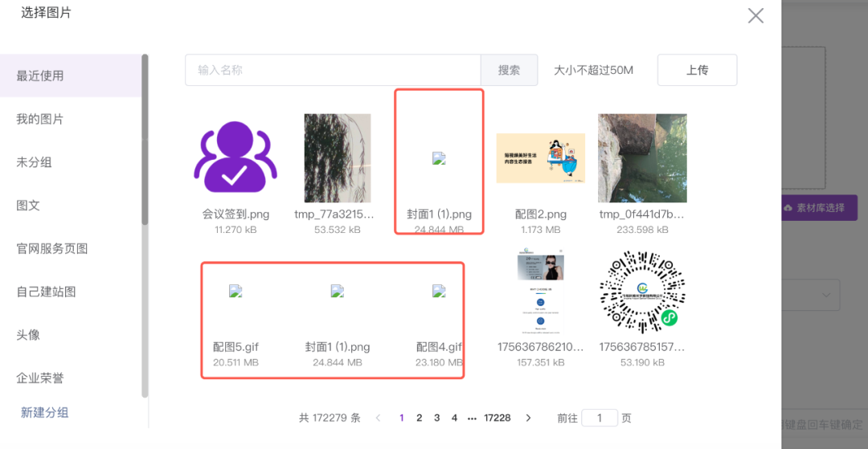This screenshot has height=449, width=868.
Task: Focus the 输入名称 search field
Action: point(333,70)
